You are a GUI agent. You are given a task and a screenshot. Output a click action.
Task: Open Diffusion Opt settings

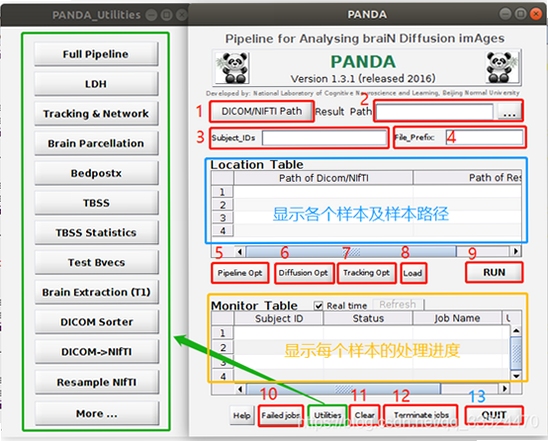(303, 273)
